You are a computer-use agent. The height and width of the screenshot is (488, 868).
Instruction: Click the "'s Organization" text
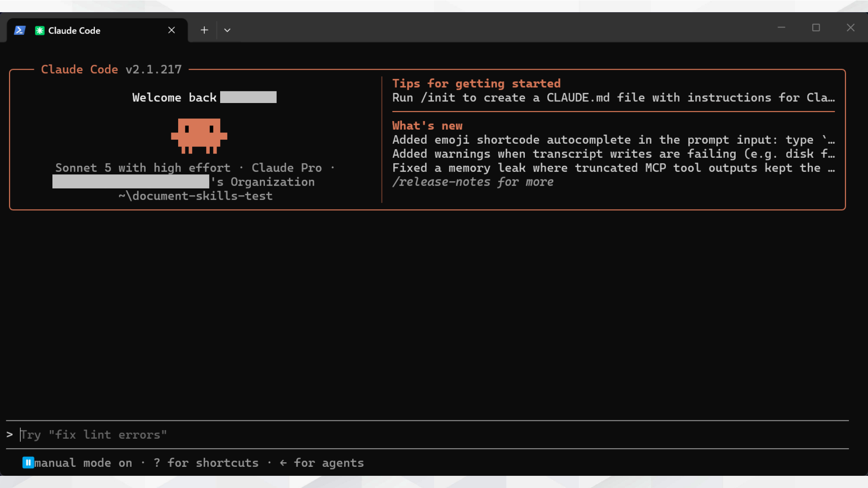coord(263,182)
